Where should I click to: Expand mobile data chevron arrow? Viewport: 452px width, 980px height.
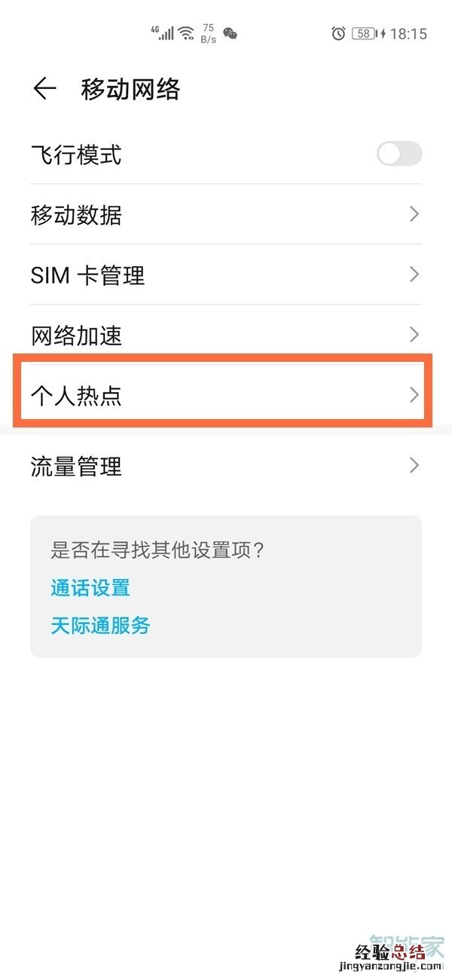tap(414, 215)
